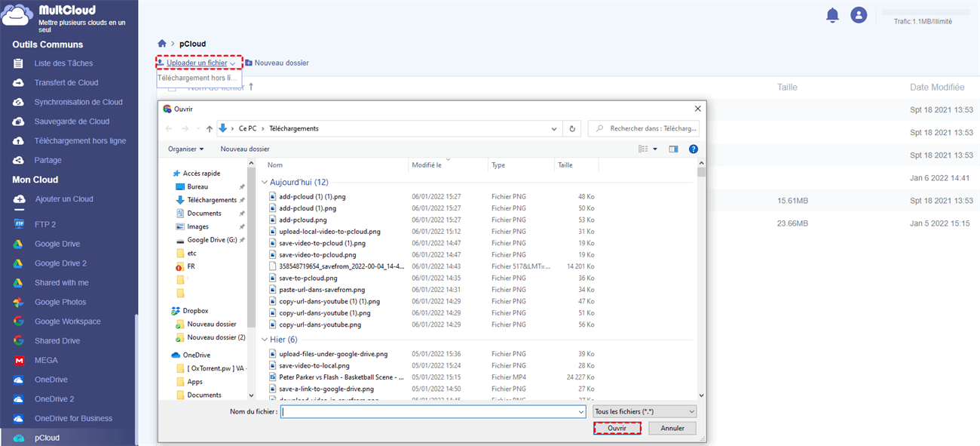Collapse the Hier (6) group
The height and width of the screenshot is (446, 980).
pos(265,340)
